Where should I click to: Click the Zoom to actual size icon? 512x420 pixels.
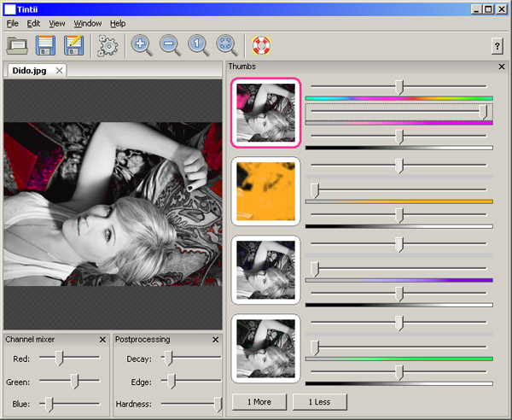[x=198, y=46]
